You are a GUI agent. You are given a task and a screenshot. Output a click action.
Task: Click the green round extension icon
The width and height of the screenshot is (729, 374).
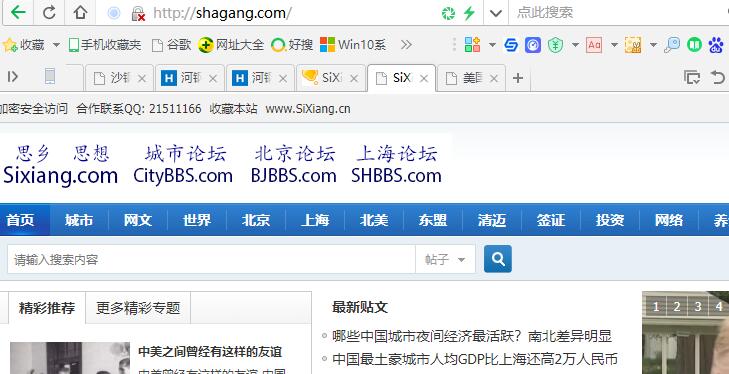(694, 45)
